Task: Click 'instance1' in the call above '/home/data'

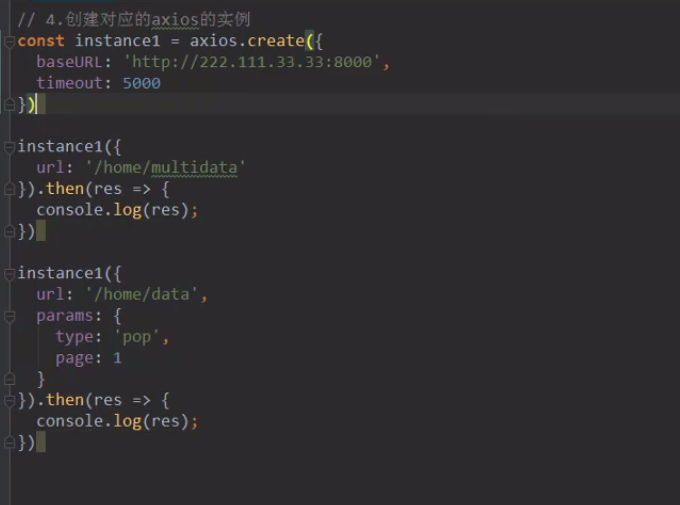Action: pyautogui.click(x=60, y=273)
